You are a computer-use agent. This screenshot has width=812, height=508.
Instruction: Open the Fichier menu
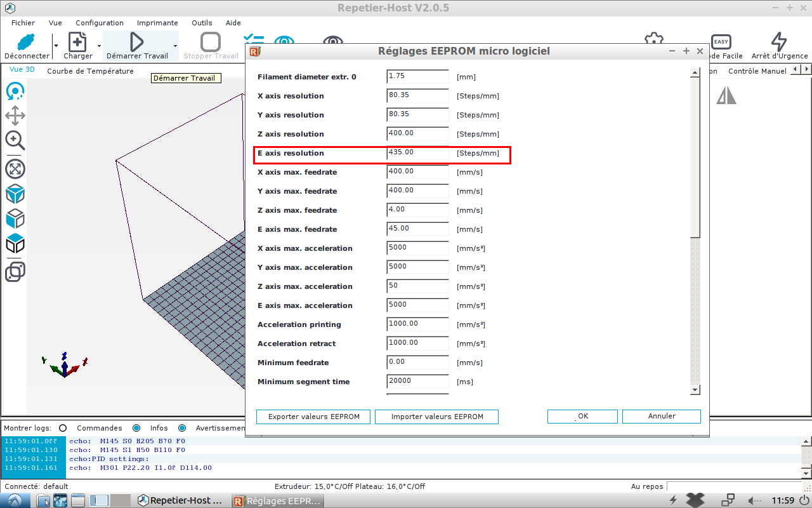23,23
